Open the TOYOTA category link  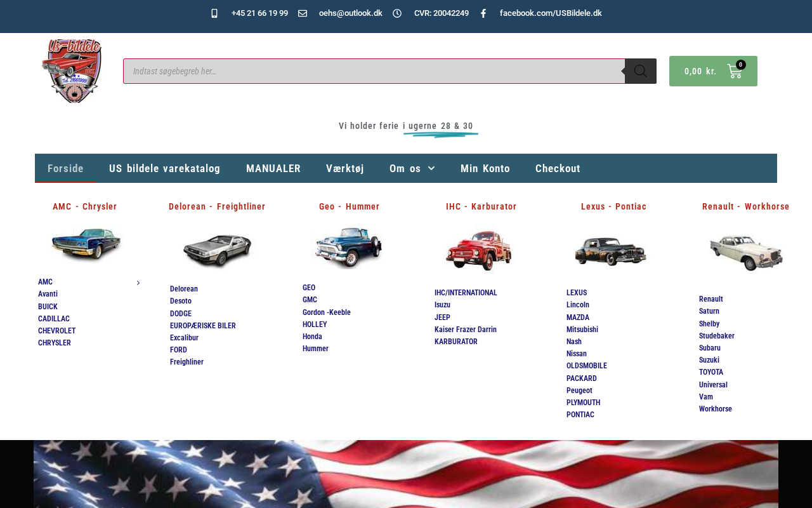click(711, 372)
